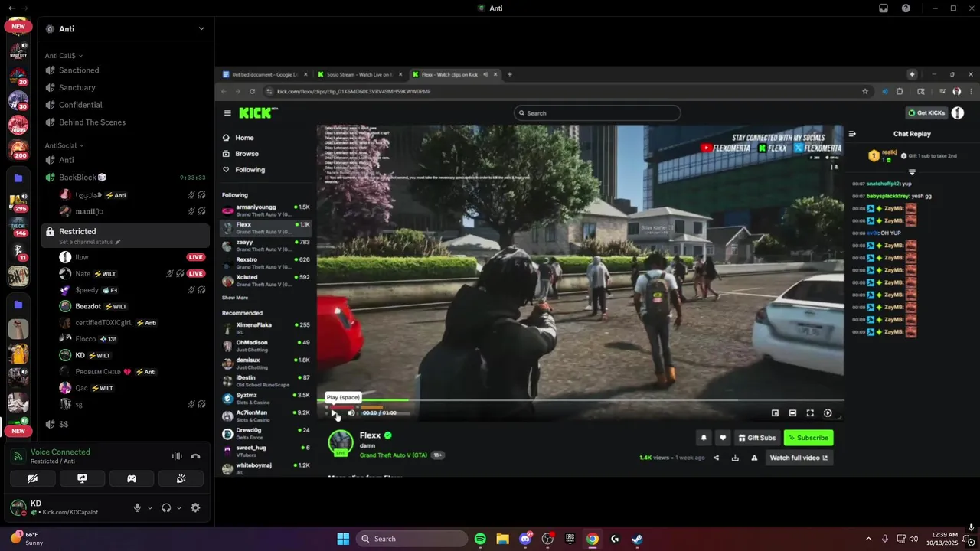Toggle theater mode on the Kick player

pos(792,413)
